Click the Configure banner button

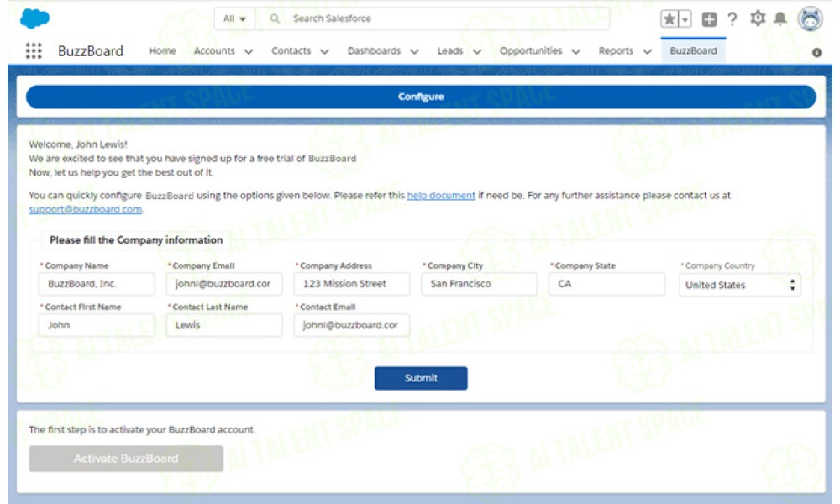[x=421, y=97]
